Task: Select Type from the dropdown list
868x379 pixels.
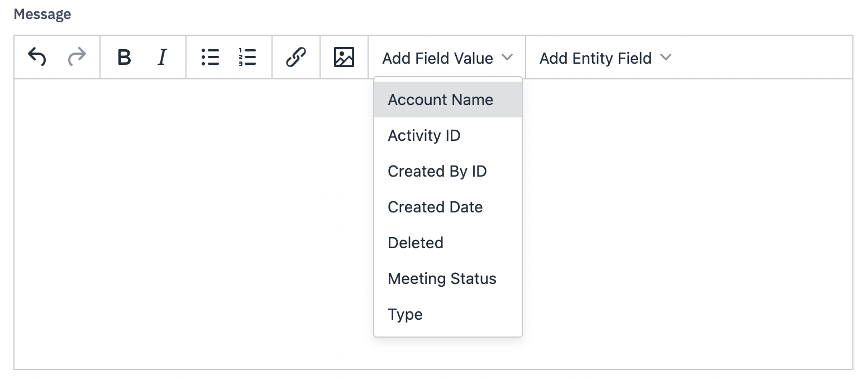Action: 405,315
